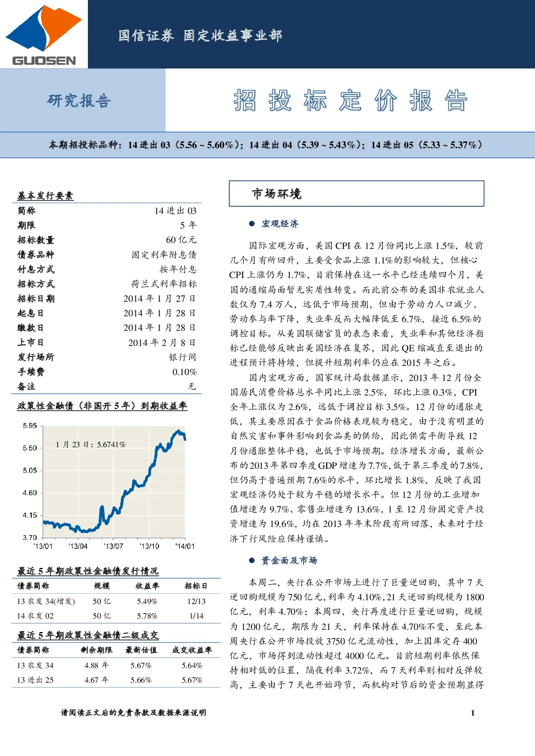The width and height of the screenshot is (535, 756).
Task: Click the 5.78% yield cell
Action: click(x=147, y=616)
